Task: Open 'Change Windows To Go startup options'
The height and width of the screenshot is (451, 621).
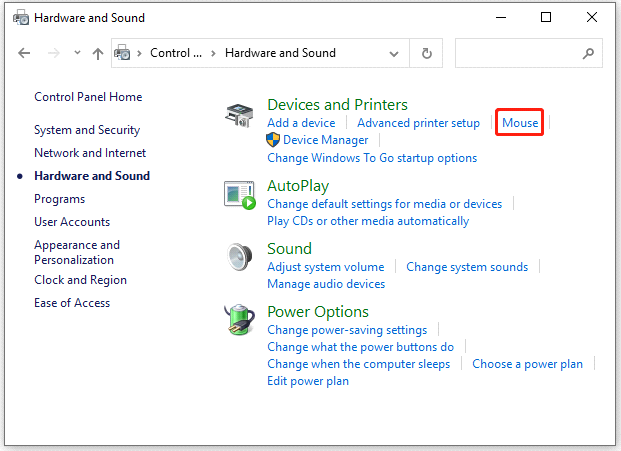Action: [372, 158]
